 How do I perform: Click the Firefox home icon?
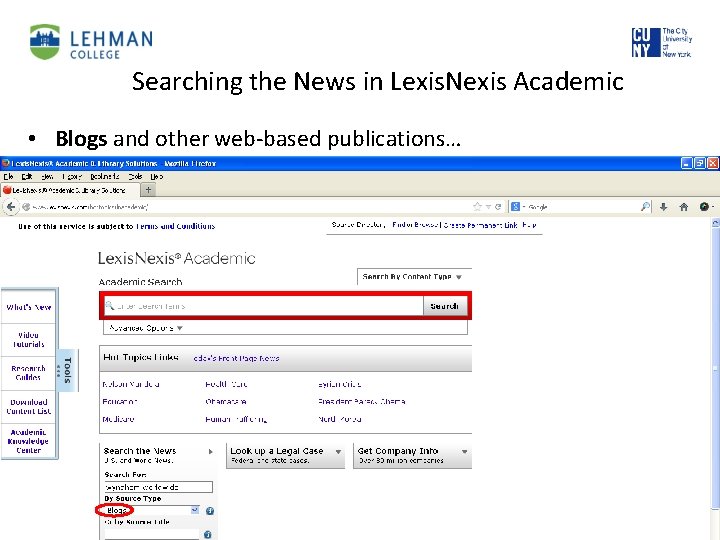684,207
